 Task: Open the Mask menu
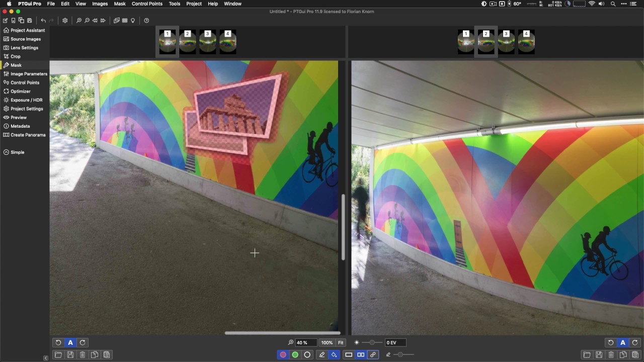[x=120, y=4]
